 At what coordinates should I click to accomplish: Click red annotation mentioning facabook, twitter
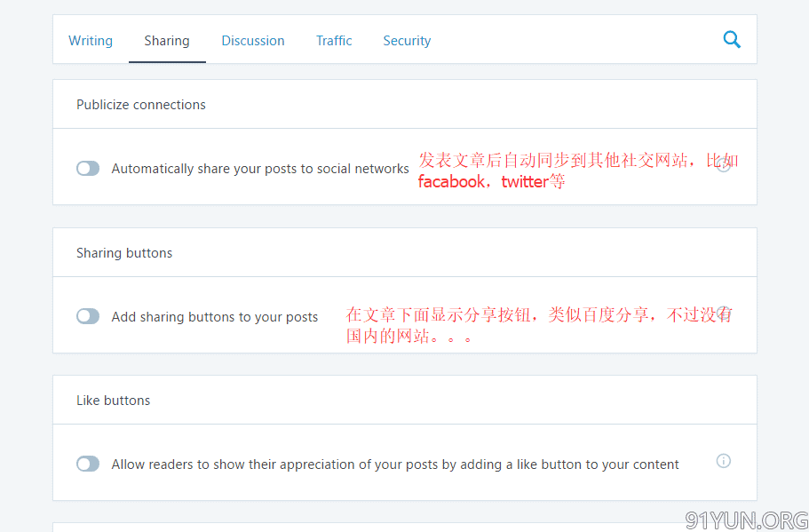click(577, 171)
